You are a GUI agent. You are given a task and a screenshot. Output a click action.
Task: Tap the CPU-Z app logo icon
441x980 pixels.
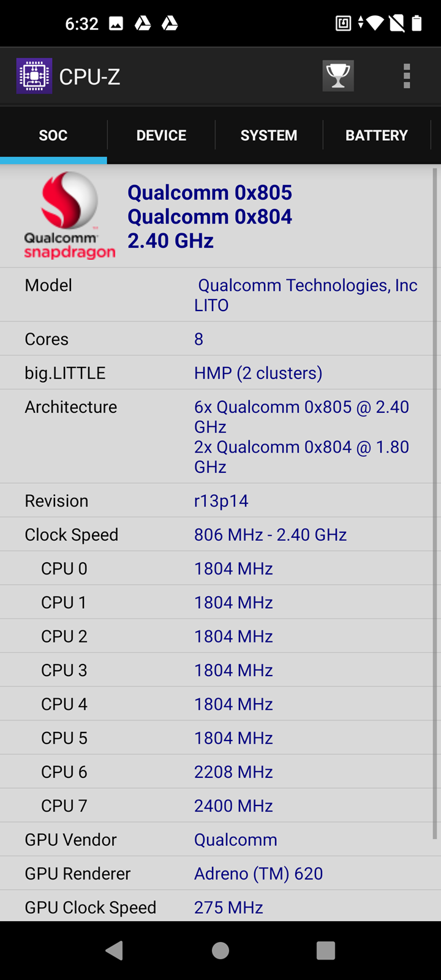point(34,76)
